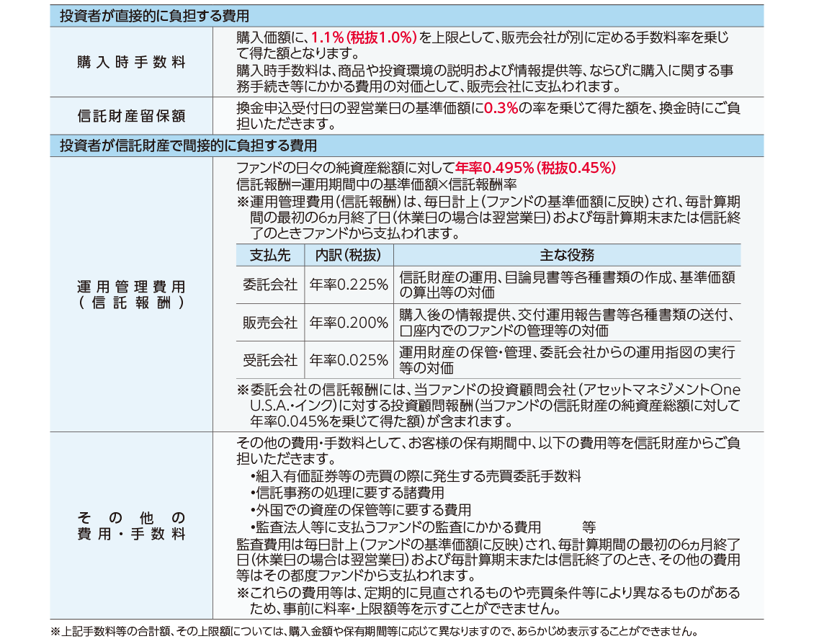Select the red 0.3% rate text
814x644 pixels.
[x=501, y=109]
